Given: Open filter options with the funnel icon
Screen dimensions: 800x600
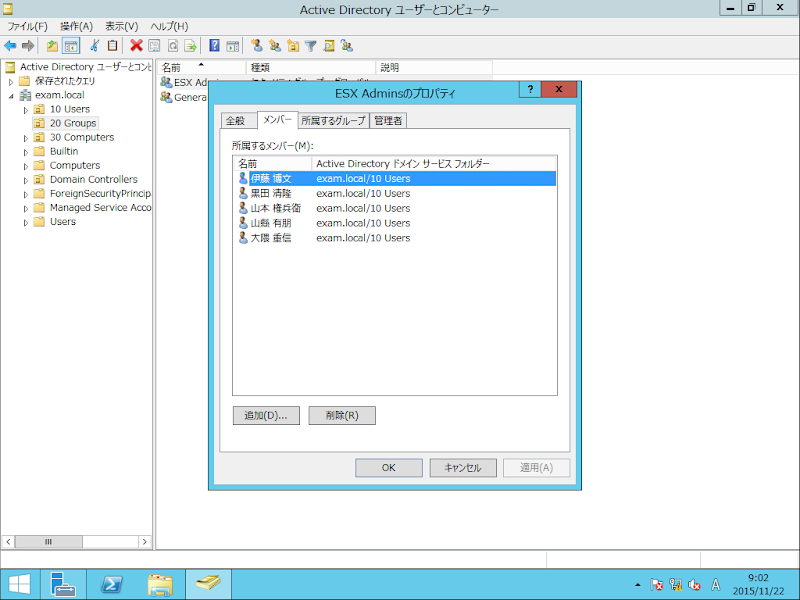Looking at the screenshot, I should [x=311, y=46].
